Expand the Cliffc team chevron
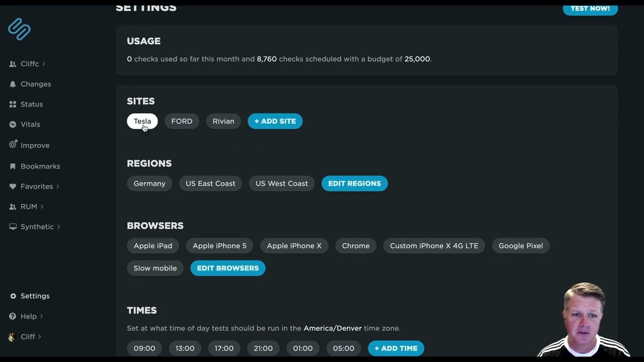Viewport: 644px width, 362px height. 44,64
